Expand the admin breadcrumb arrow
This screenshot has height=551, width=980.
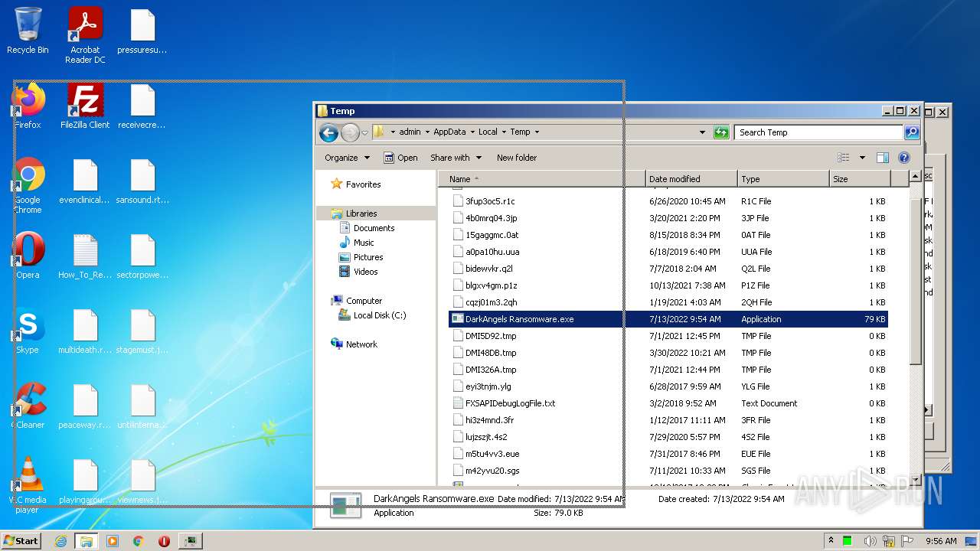click(x=427, y=132)
